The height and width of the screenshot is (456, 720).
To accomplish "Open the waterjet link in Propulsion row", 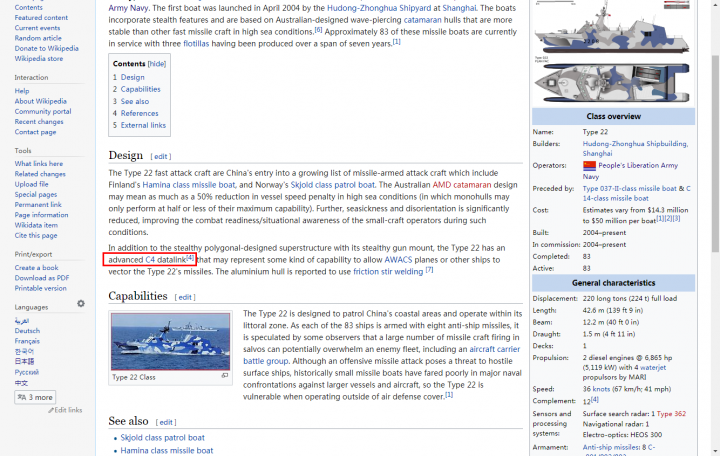I will [653, 367].
